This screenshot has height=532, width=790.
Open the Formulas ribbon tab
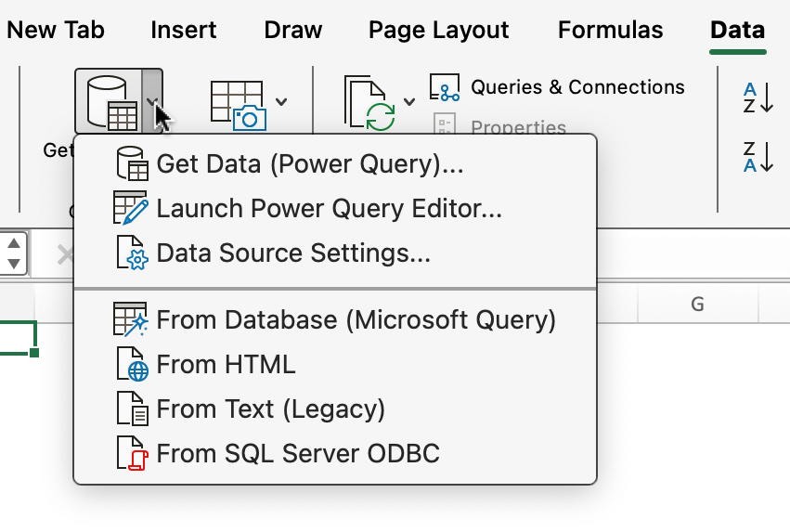tap(610, 30)
